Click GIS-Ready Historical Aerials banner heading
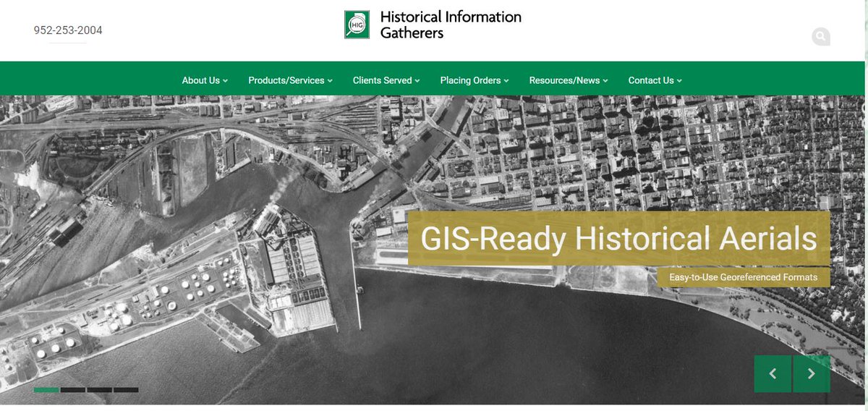Viewport: 868px width, 411px height. [619, 239]
